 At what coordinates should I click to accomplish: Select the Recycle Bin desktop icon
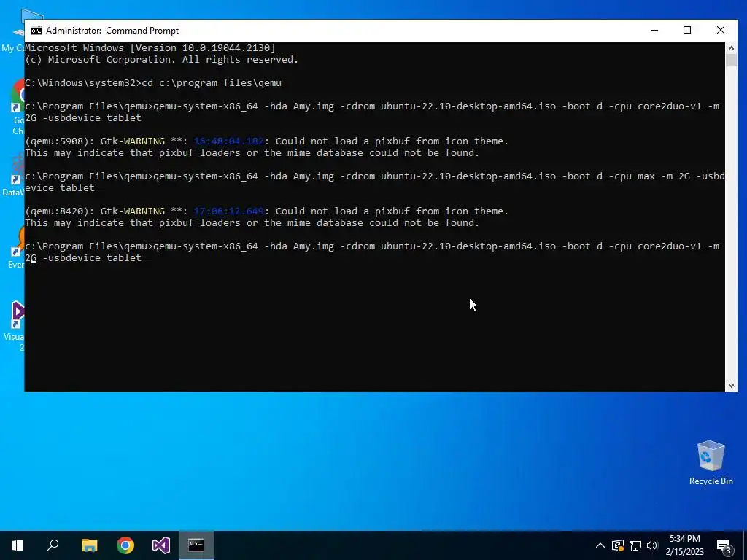click(x=711, y=463)
